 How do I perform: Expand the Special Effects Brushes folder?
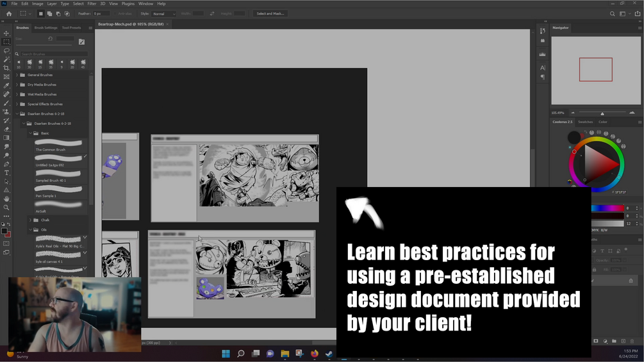pos(17,104)
